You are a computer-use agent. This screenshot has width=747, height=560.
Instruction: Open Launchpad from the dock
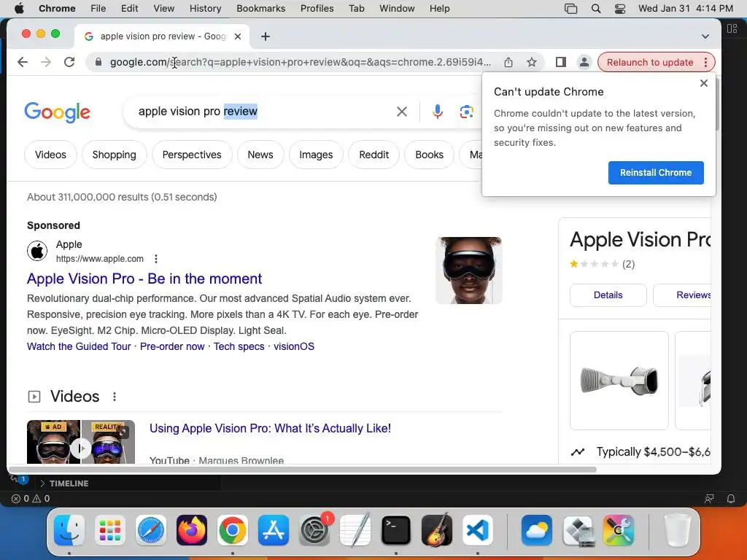point(110,530)
